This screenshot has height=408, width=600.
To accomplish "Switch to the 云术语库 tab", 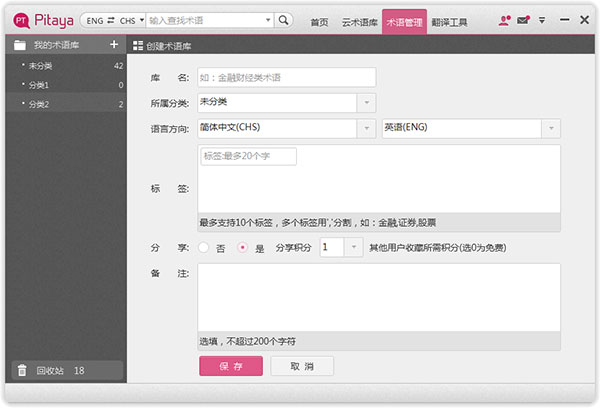I will click(x=359, y=22).
